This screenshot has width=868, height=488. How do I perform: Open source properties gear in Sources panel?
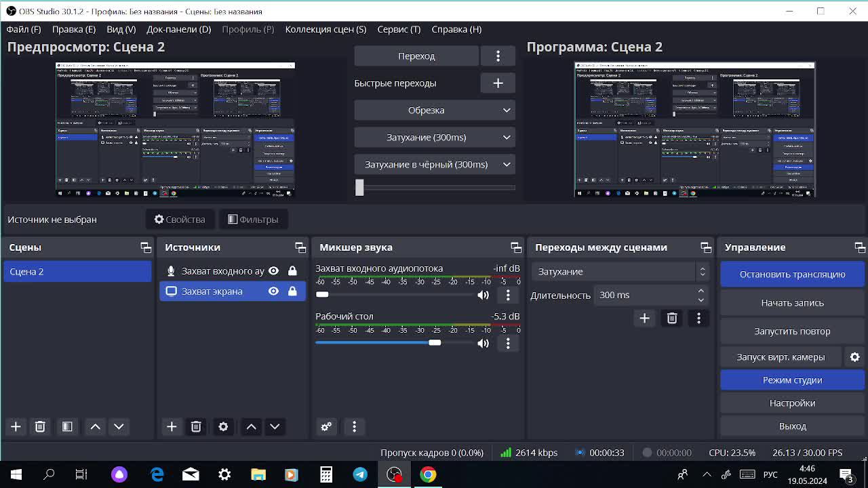223,426
